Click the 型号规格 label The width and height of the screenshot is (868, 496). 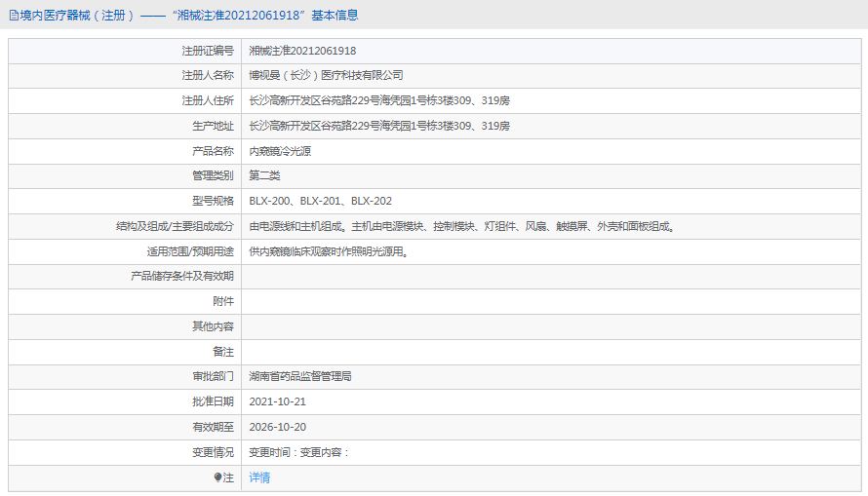point(214,202)
